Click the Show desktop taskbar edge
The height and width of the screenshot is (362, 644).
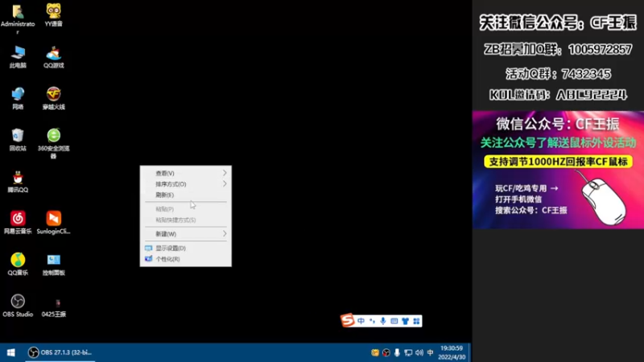point(469,352)
